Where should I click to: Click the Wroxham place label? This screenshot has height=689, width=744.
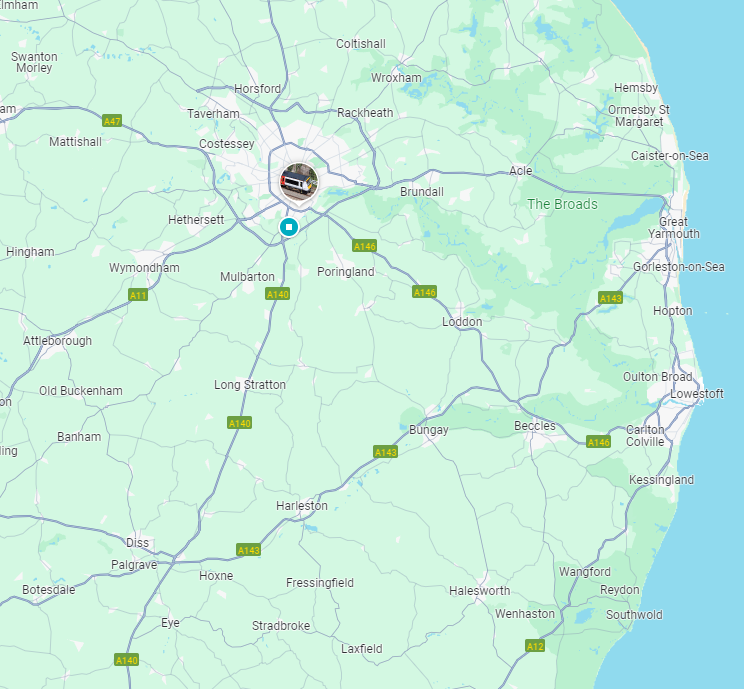(x=396, y=78)
